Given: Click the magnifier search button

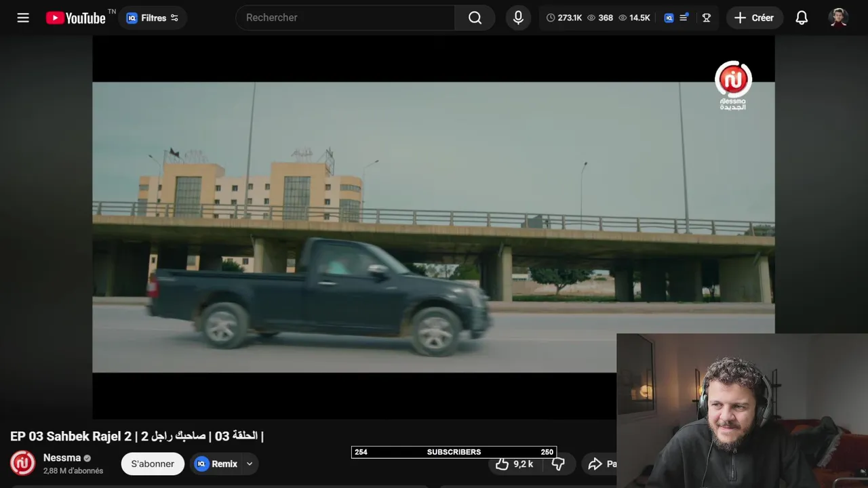Looking at the screenshot, I should 475,18.
